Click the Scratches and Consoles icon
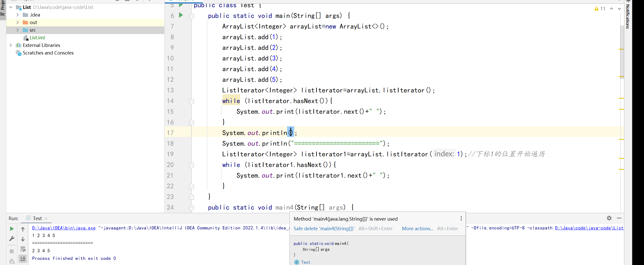This screenshot has height=265, width=644. [x=19, y=53]
